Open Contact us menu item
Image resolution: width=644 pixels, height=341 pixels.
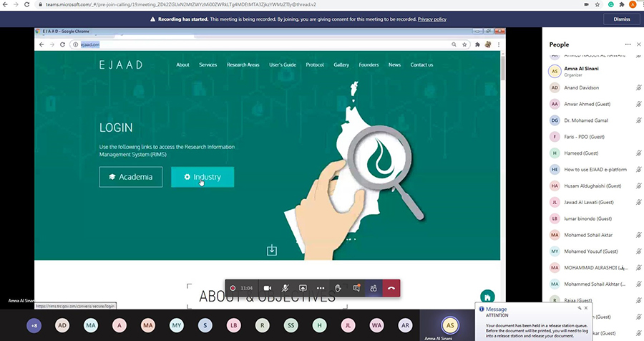coord(421,65)
